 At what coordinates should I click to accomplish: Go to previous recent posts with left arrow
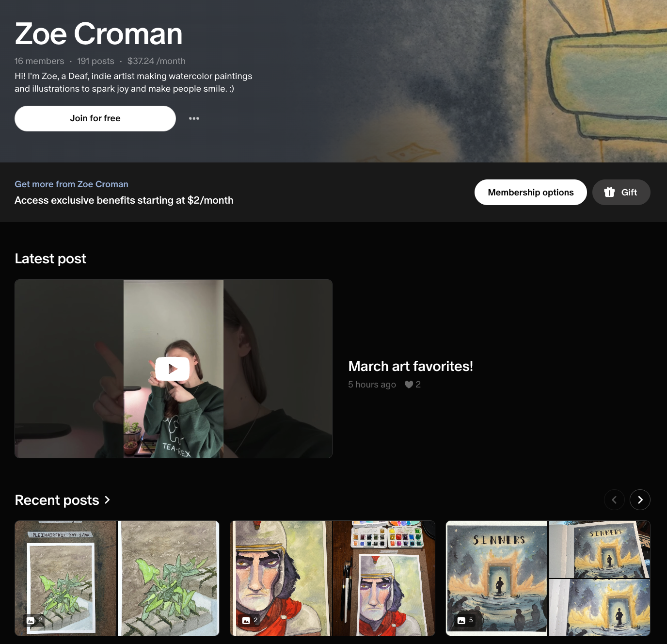pyautogui.click(x=614, y=500)
